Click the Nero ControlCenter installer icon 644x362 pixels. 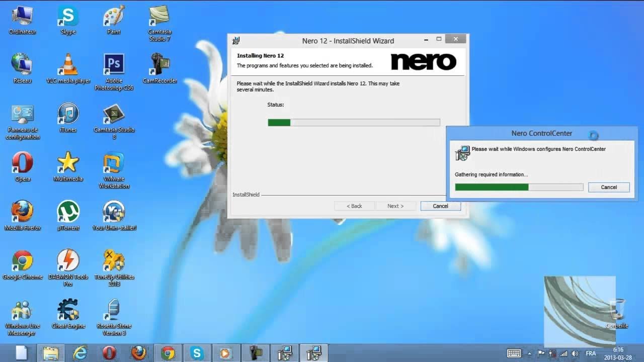point(462,153)
